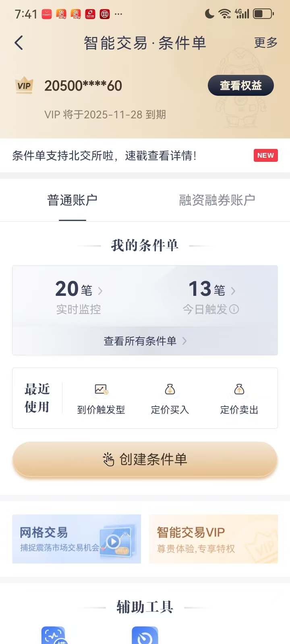Screen dimensions: 290x644
Task: Read the 条件单支持北交所啦 announcement
Action: click(x=105, y=155)
